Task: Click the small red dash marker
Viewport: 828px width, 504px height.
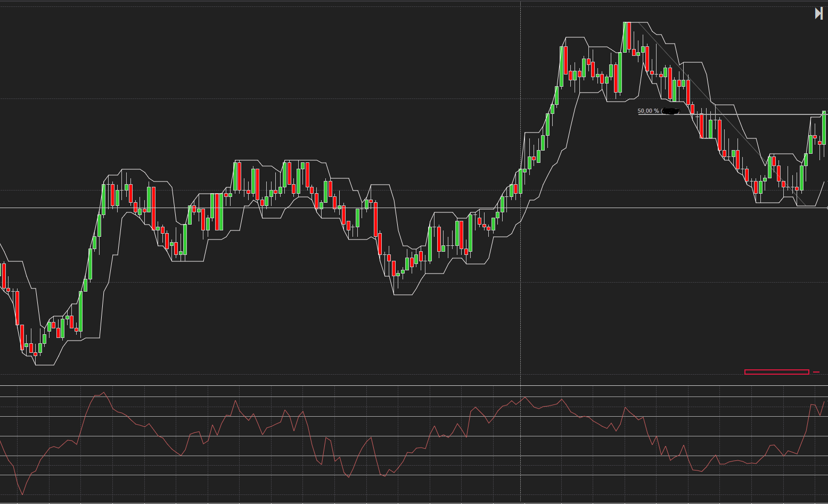Action: 816,372
